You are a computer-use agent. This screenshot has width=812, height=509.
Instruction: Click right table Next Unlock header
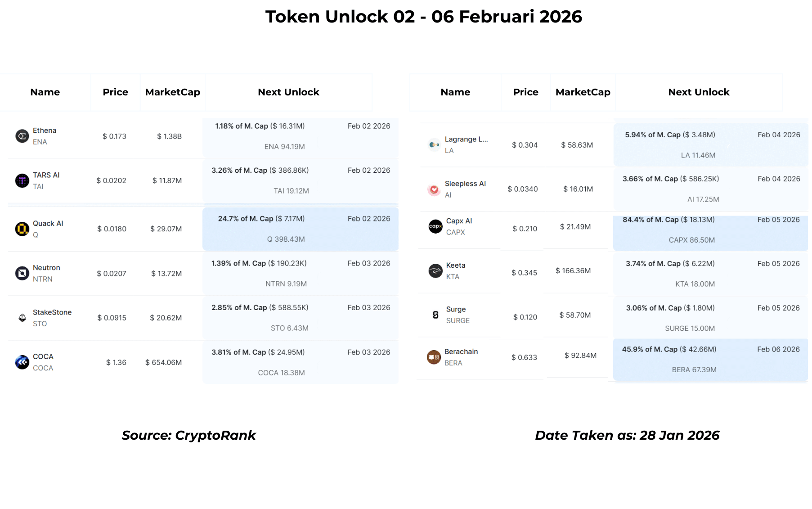(699, 92)
